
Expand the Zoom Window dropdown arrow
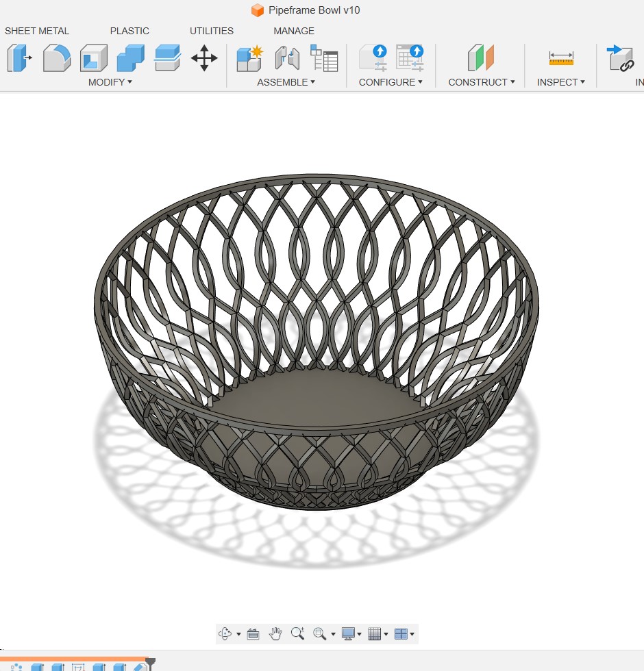[x=333, y=634]
